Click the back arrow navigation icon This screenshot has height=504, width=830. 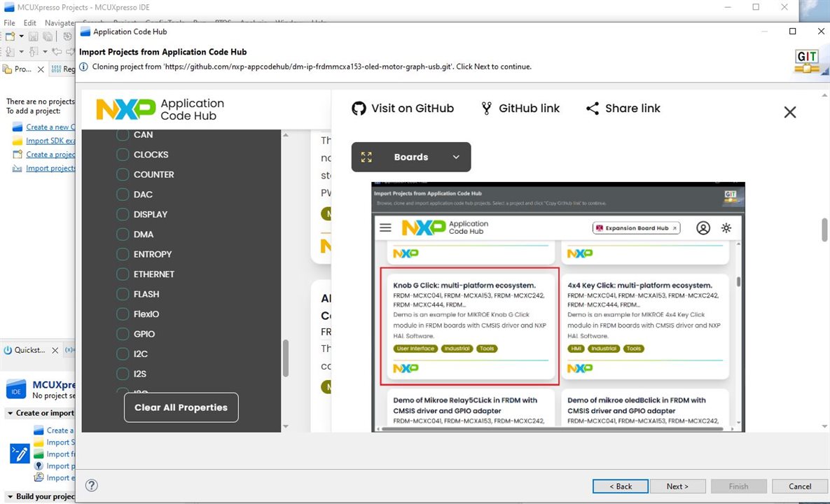click(x=57, y=51)
